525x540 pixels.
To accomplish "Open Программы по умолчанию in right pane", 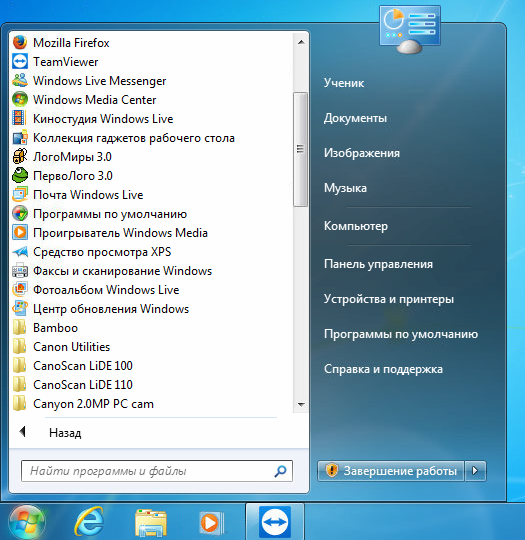I will 401,334.
